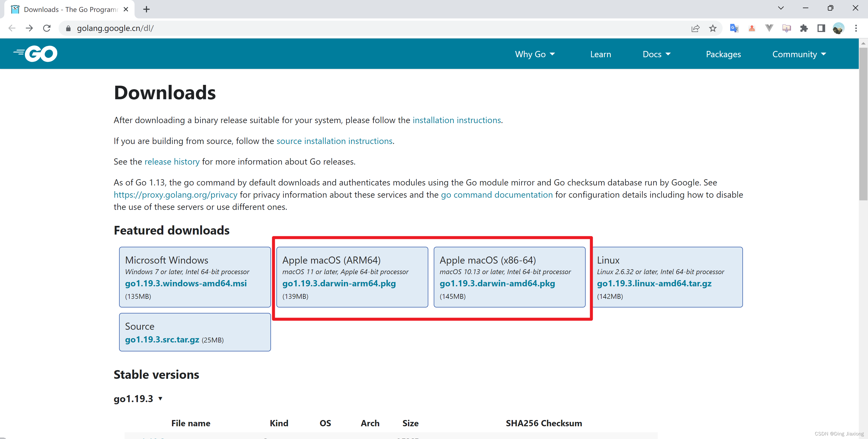
Task: Download go1.19.3.windows-amd64.msi
Action: point(186,283)
